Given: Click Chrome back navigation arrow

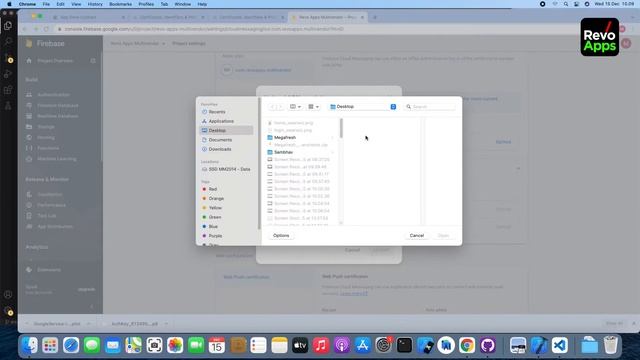Looking at the screenshot, I should pos(24,29).
